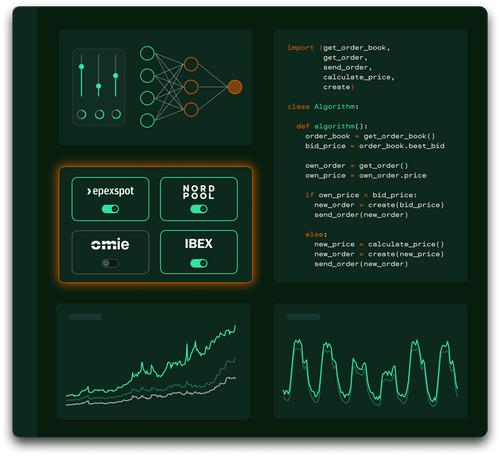
Task: Click the oscillating green chart panel
Action: tap(370, 361)
